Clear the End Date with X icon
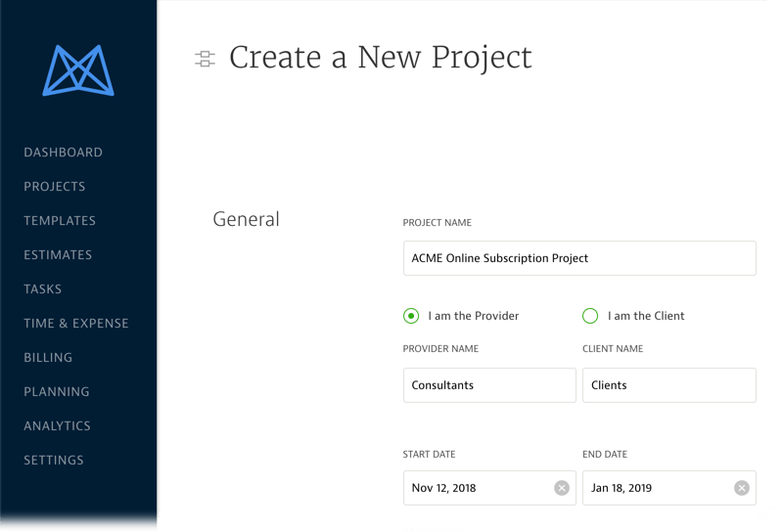Image resolution: width=784 pixels, height=532 pixels. tap(742, 488)
